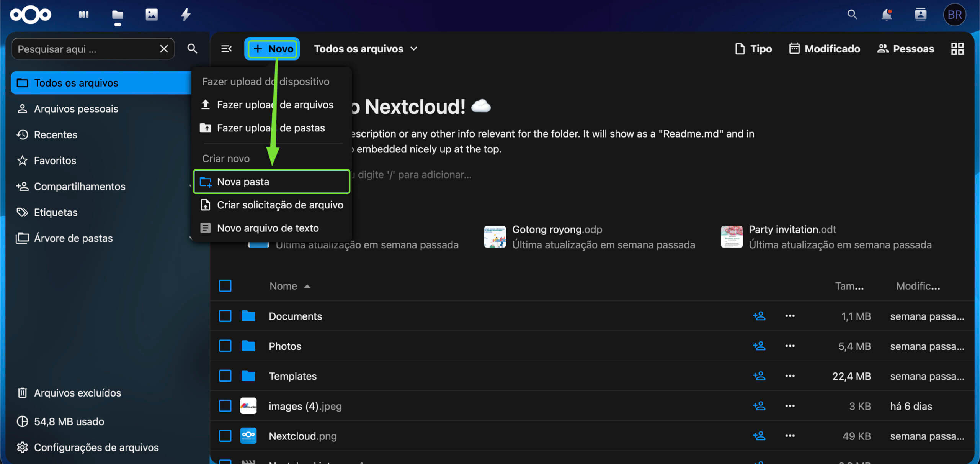Open the Photos app icon in header
This screenshot has width=980, height=464.
click(152, 15)
